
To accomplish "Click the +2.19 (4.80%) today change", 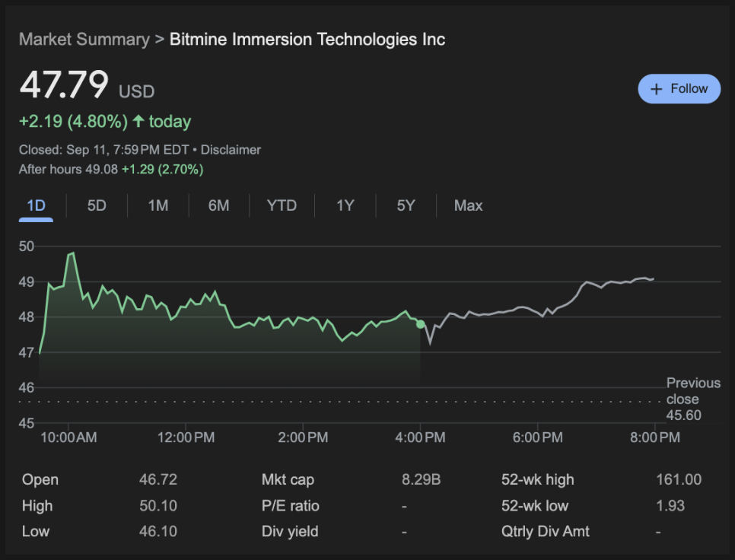I will tap(105, 122).
